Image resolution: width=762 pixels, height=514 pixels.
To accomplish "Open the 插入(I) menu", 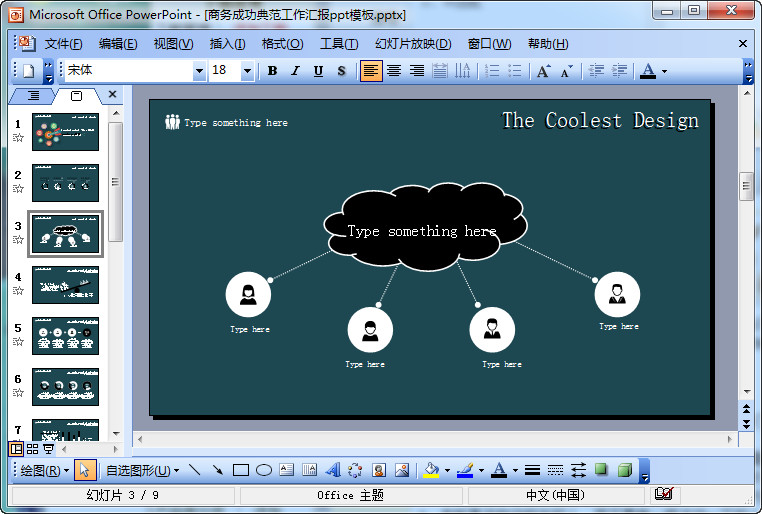I will pos(227,44).
